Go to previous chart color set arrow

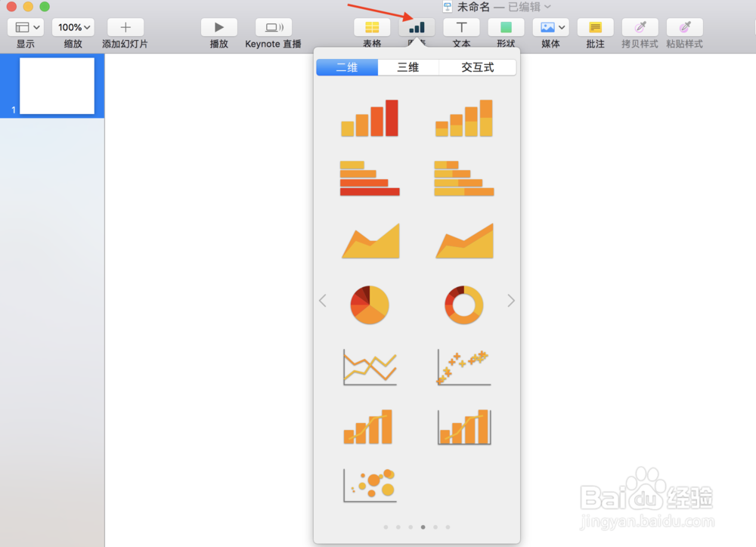click(x=323, y=301)
